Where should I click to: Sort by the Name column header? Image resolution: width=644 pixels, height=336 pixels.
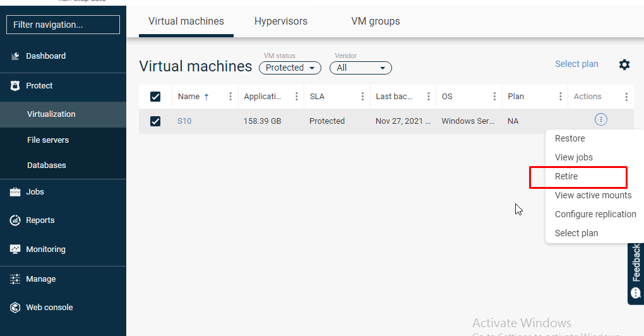tap(189, 97)
